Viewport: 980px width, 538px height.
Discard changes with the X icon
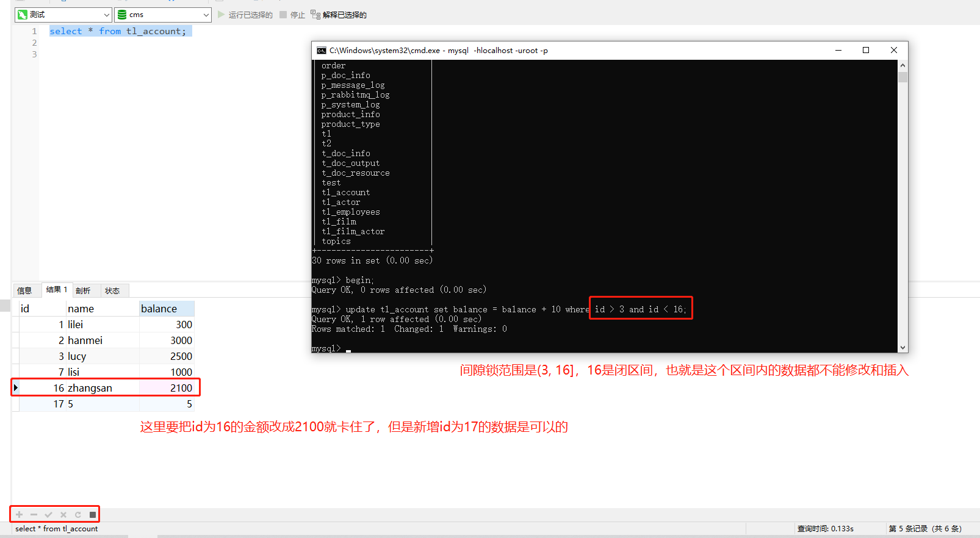tap(63, 515)
